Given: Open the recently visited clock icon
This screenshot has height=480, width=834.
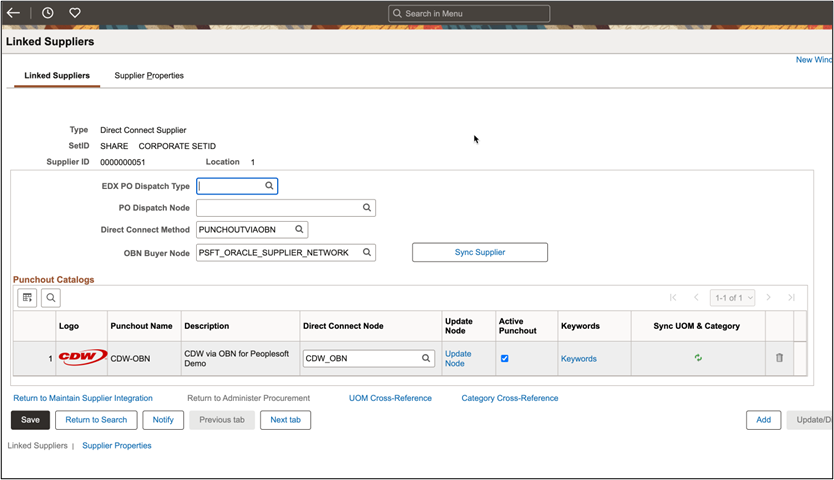Looking at the screenshot, I should click(48, 13).
